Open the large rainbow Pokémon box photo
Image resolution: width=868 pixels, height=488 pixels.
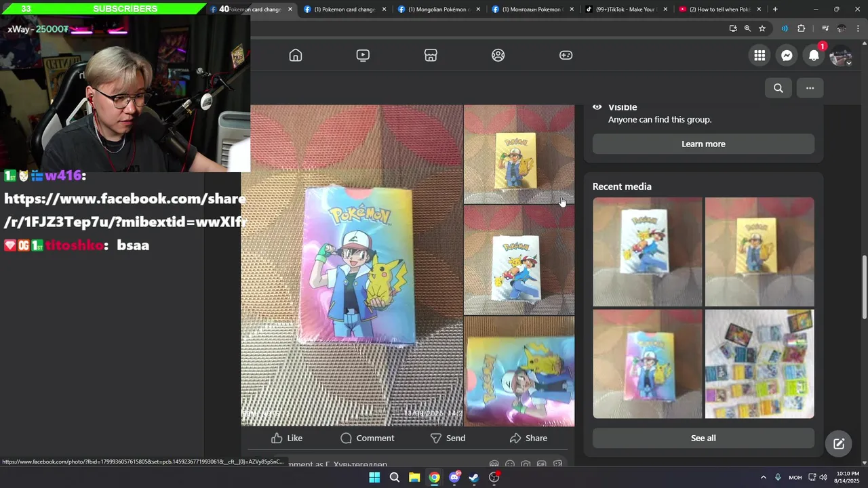click(x=352, y=265)
